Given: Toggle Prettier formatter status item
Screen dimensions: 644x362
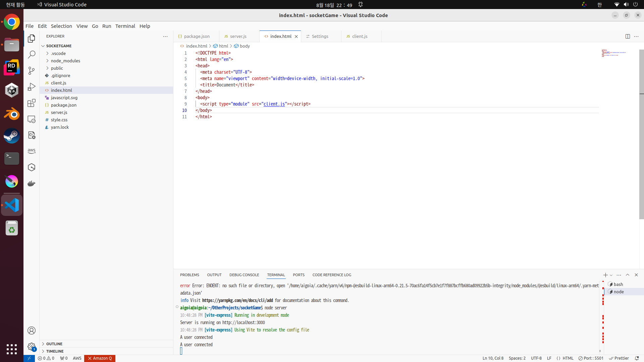Looking at the screenshot, I should pos(619,358).
